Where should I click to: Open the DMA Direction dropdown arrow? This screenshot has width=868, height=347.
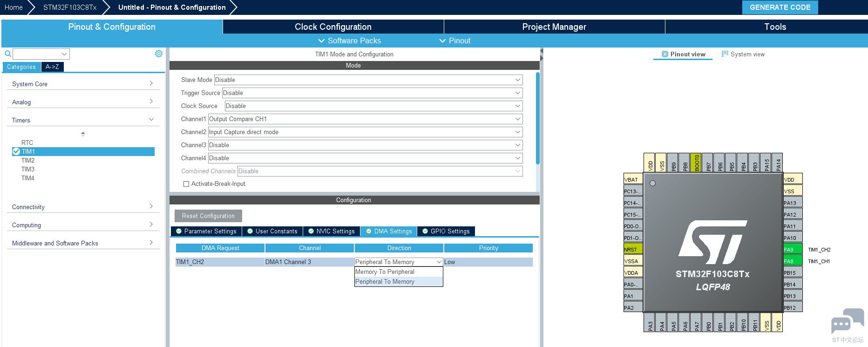point(439,262)
